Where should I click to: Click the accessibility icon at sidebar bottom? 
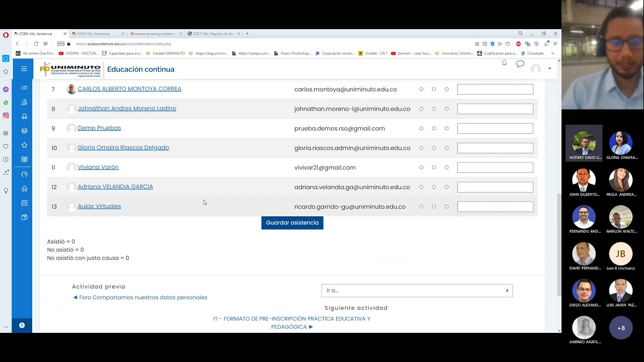pyautogui.click(x=22, y=325)
